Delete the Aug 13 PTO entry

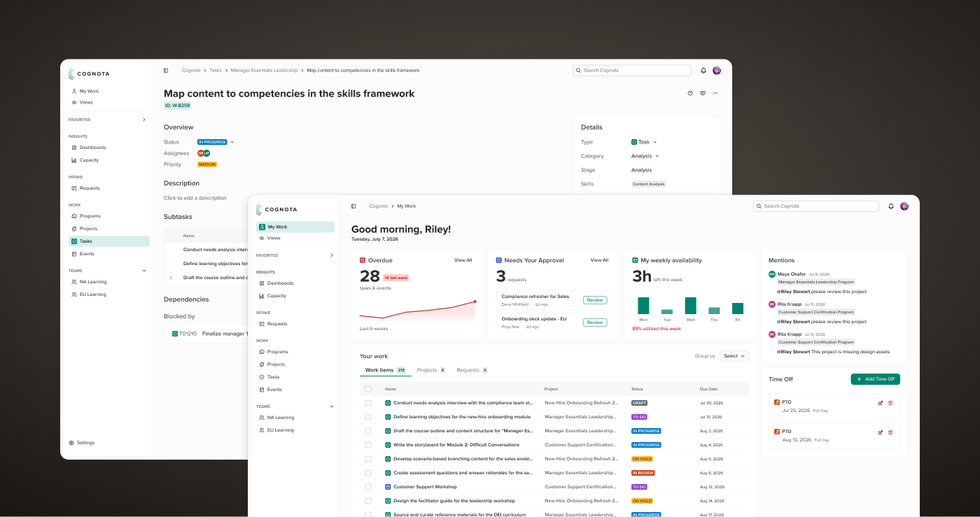pyautogui.click(x=890, y=432)
